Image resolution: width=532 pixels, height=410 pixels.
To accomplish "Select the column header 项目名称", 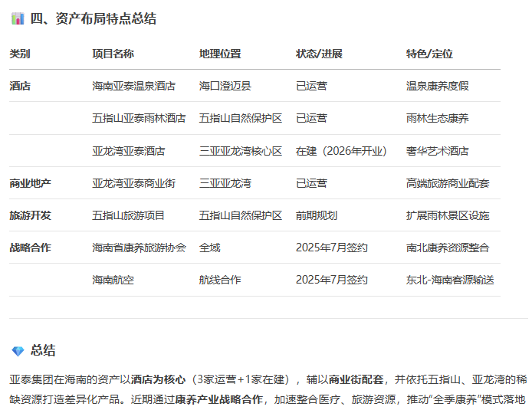I will click(x=113, y=54).
